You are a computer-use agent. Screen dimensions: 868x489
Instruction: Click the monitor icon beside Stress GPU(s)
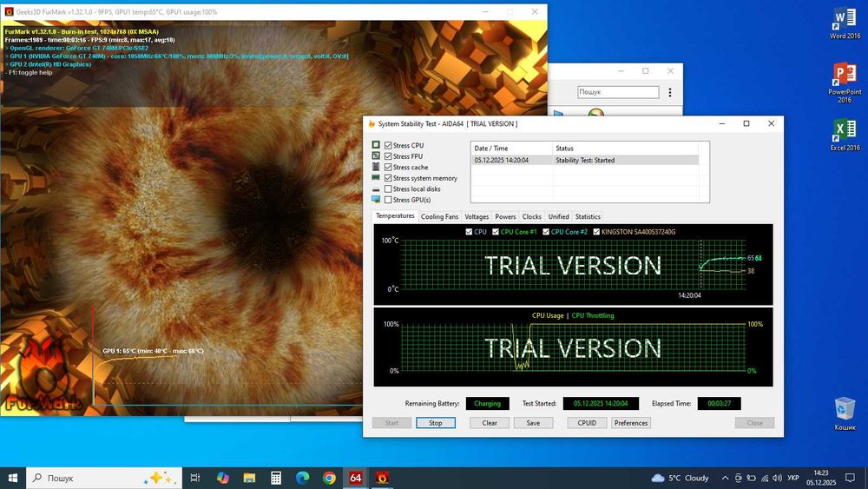click(376, 200)
